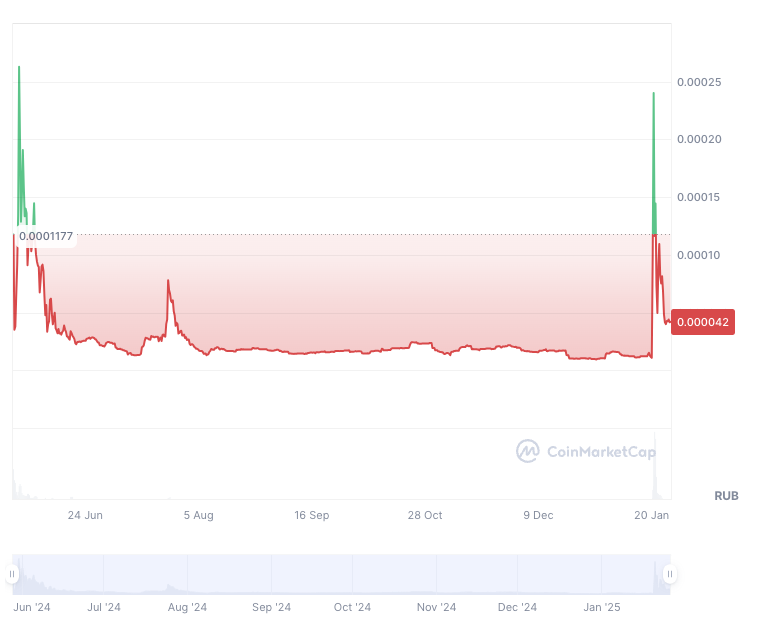Screen dimensions: 770x619
Task: Click the right range slider handle
Action: point(670,574)
